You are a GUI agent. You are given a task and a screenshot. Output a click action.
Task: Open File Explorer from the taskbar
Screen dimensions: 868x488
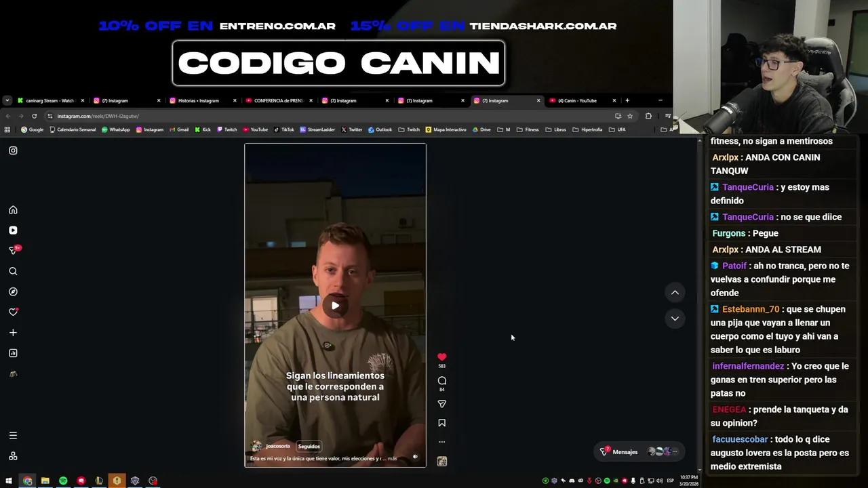point(45,481)
